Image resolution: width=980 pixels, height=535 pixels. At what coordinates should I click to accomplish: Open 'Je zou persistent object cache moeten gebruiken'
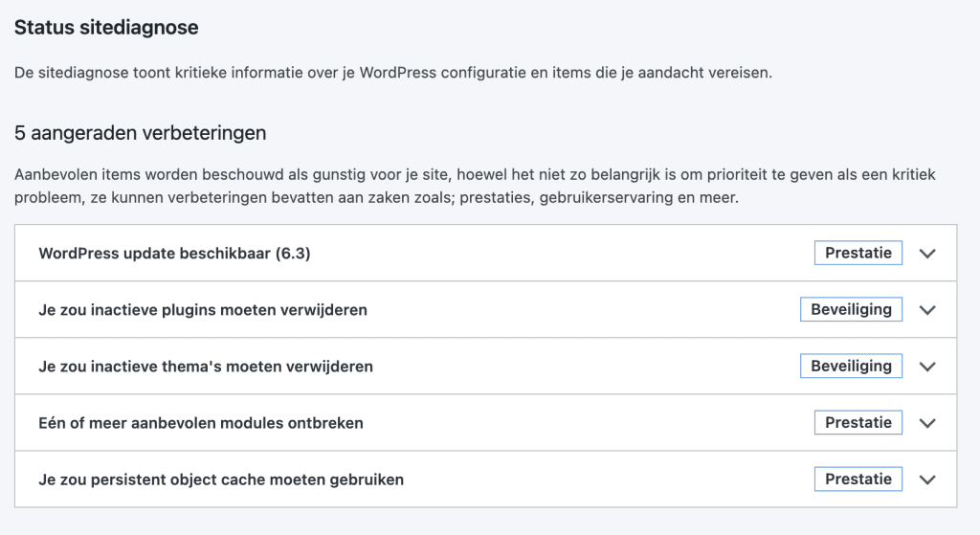[221, 479]
